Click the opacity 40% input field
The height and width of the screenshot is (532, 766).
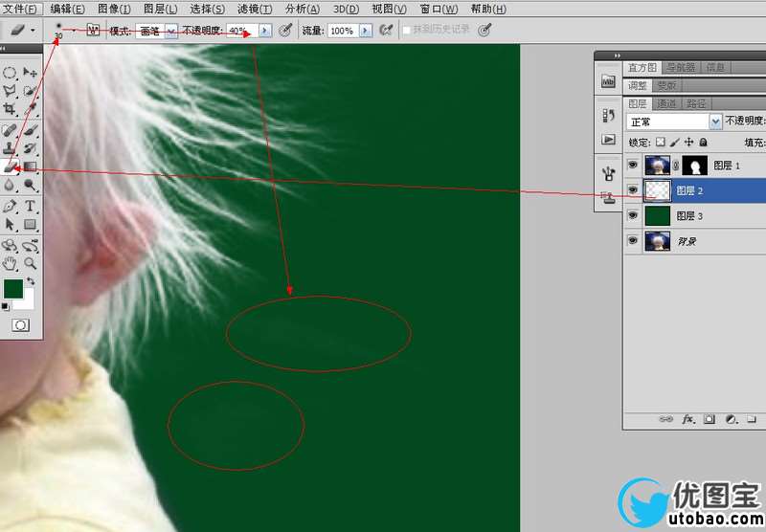[x=243, y=31]
